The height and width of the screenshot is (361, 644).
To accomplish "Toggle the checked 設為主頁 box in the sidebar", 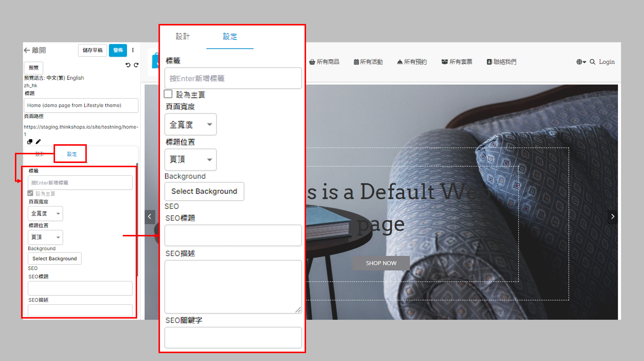I will pos(30,193).
